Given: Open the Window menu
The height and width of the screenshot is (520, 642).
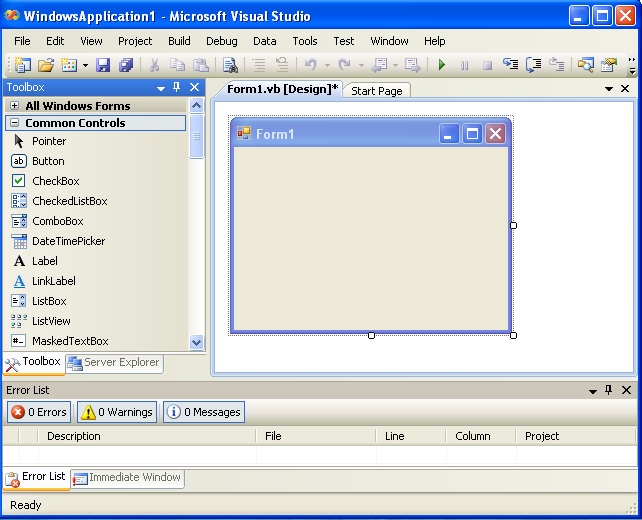Looking at the screenshot, I should [x=389, y=41].
